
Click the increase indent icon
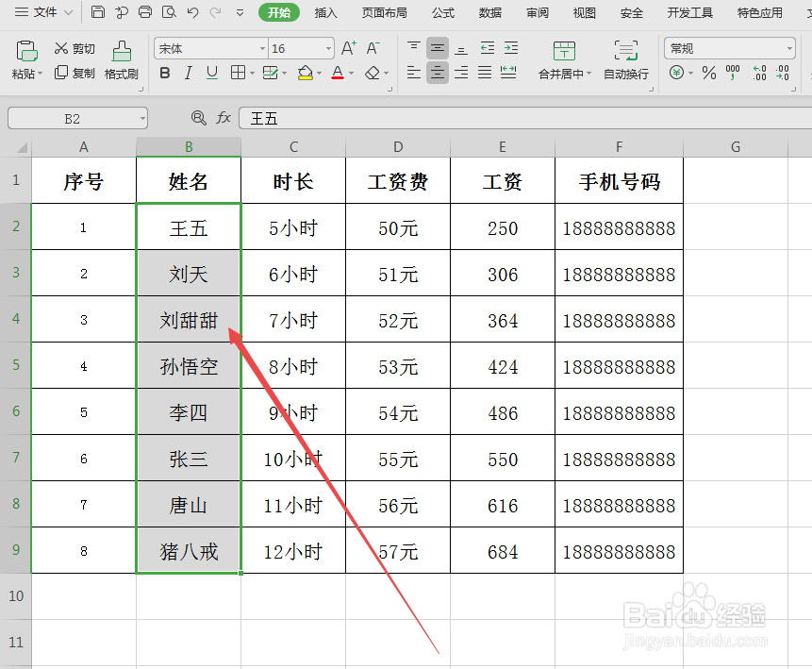pyautogui.click(x=511, y=48)
